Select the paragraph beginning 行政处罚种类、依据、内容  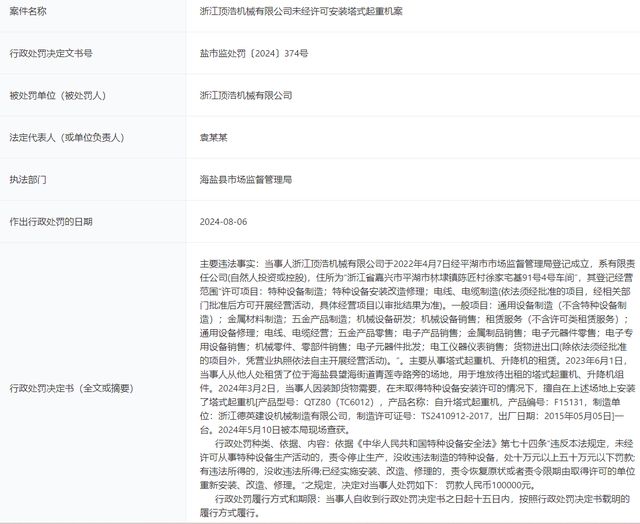click(418, 464)
